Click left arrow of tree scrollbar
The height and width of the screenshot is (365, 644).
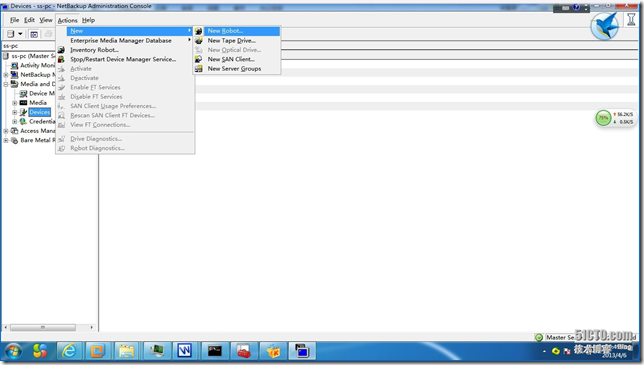click(x=5, y=327)
